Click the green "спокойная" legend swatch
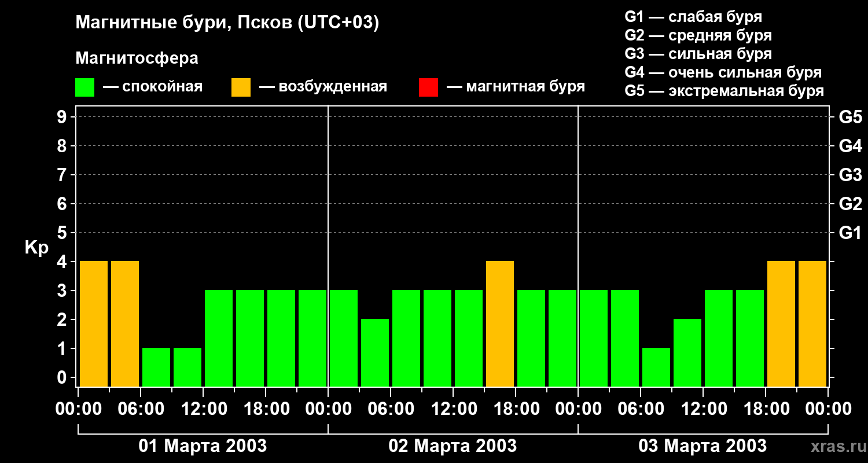Viewport: 868px width, 463px height. (84, 87)
